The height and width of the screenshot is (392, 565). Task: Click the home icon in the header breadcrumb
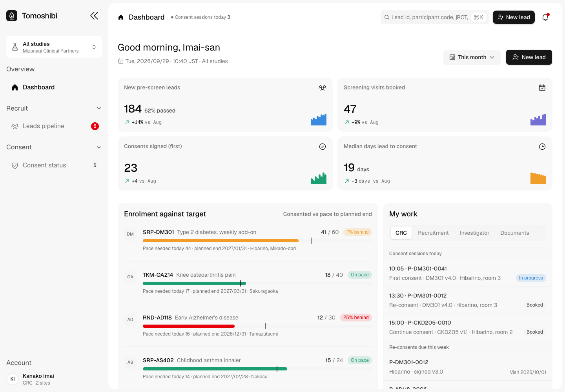121,17
